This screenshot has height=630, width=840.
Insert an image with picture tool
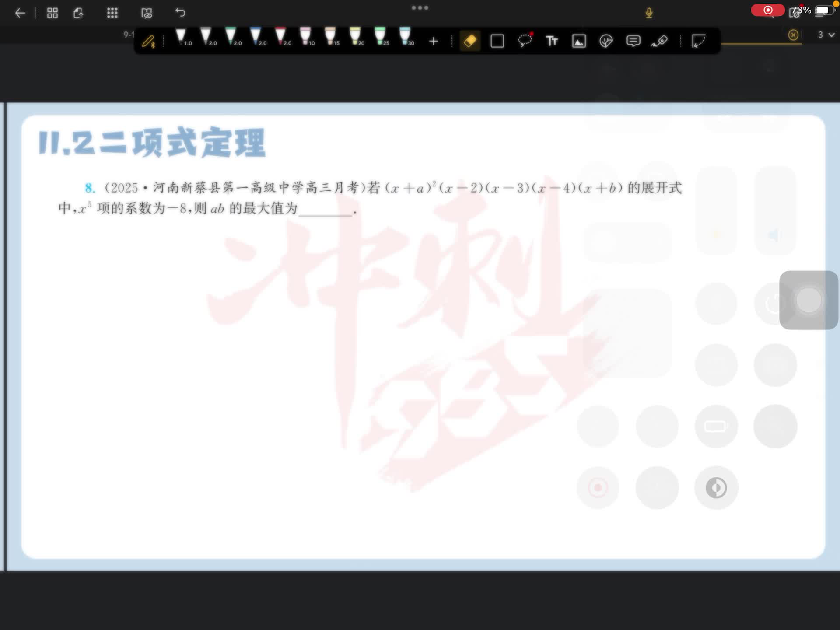pyautogui.click(x=579, y=41)
